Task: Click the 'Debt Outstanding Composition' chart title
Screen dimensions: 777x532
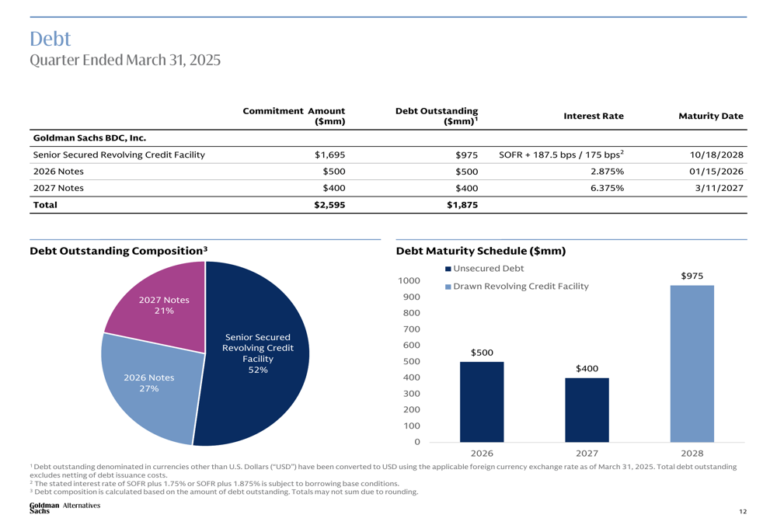Action: tap(118, 251)
